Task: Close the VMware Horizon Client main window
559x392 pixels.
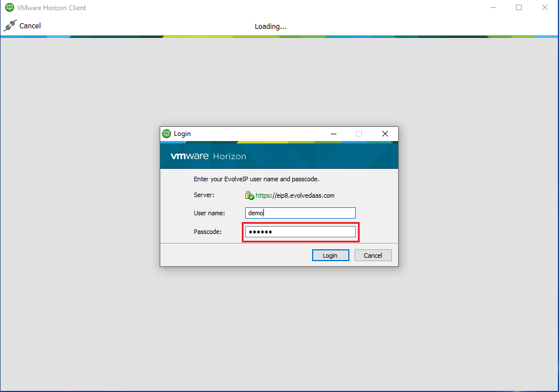Action: coord(545,8)
